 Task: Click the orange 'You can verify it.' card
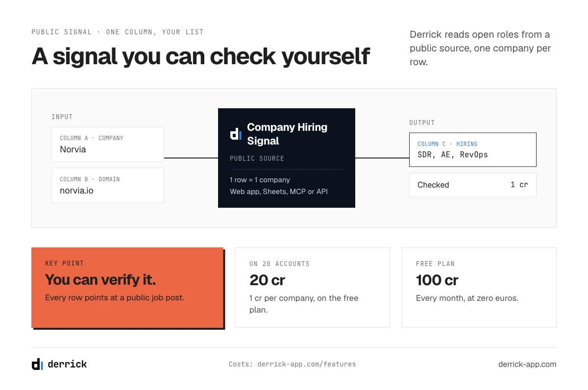[x=127, y=288]
